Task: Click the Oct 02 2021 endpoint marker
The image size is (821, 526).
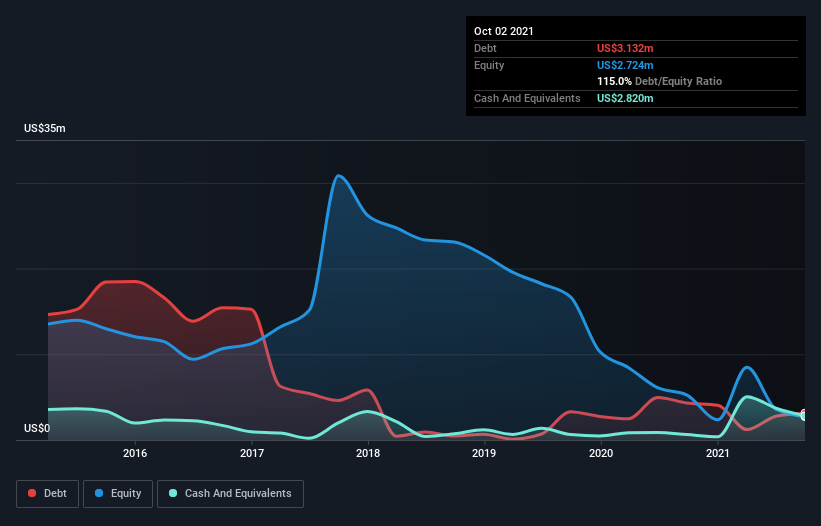Action: click(x=804, y=415)
